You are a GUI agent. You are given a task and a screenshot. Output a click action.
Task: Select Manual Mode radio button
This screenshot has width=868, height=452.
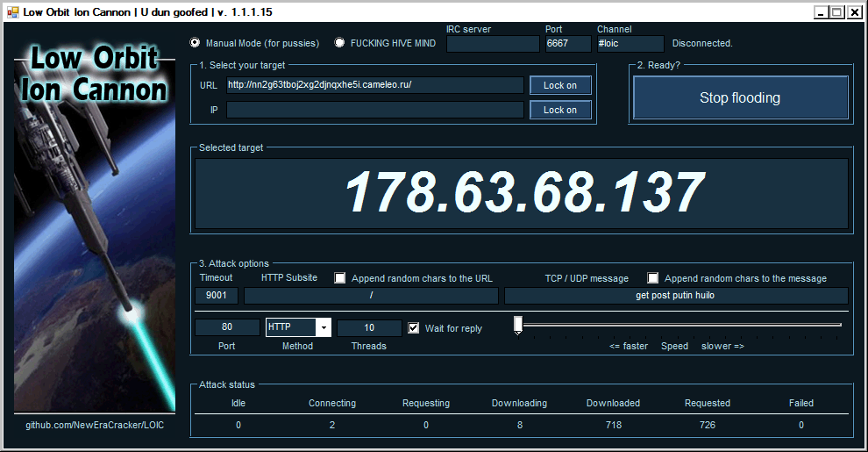pyautogui.click(x=195, y=43)
